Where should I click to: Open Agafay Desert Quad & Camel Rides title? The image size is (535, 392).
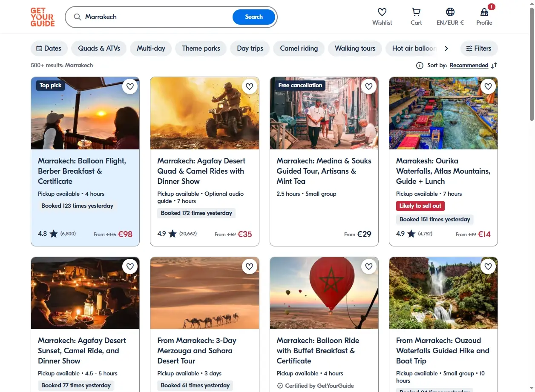tap(201, 171)
